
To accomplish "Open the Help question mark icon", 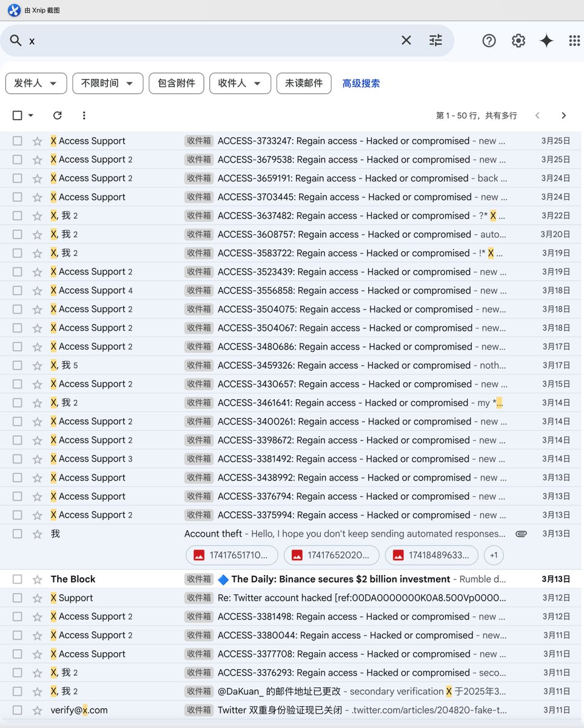I will (x=489, y=41).
